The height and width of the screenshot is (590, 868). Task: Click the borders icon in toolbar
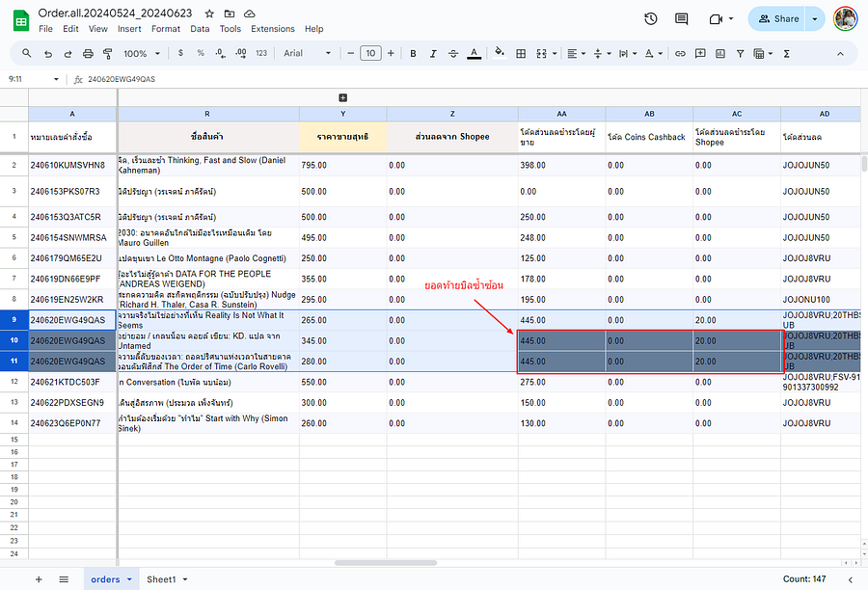click(522, 53)
